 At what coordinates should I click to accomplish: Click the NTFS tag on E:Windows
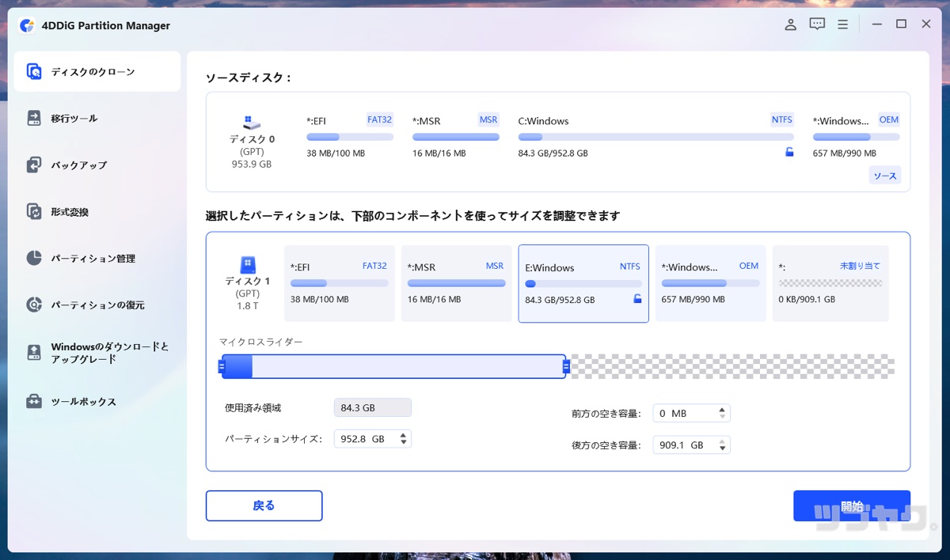[630, 267]
